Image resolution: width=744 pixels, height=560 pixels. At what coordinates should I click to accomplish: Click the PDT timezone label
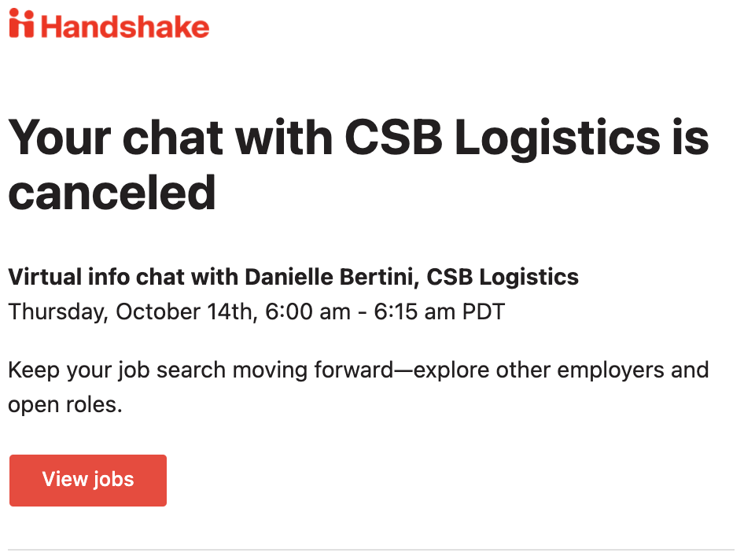tap(484, 311)
